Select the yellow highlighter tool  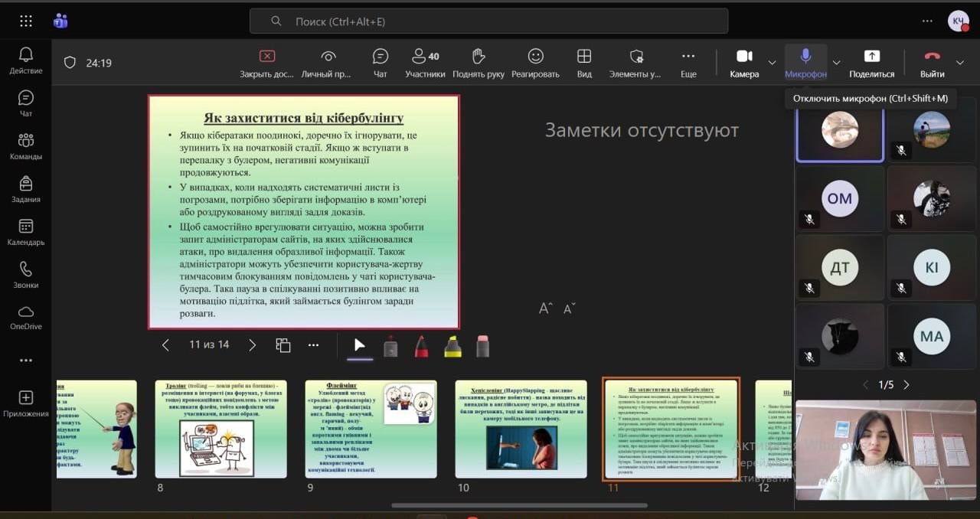(x=452, y=346)
